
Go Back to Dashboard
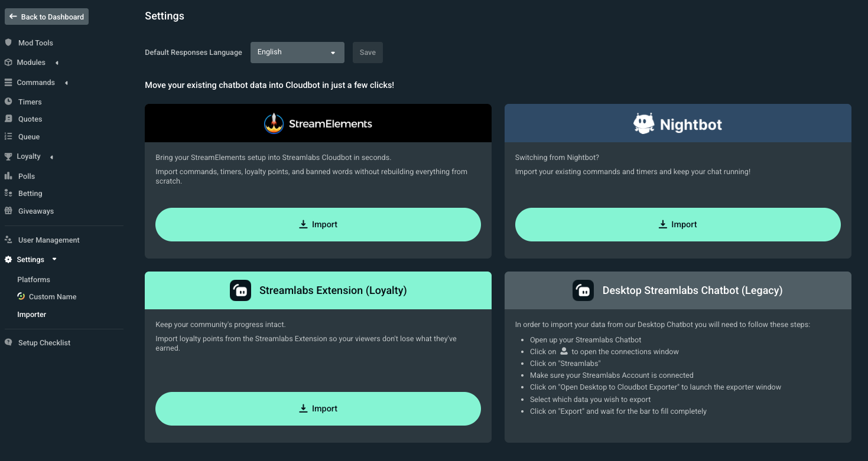(x=47, y=17)
